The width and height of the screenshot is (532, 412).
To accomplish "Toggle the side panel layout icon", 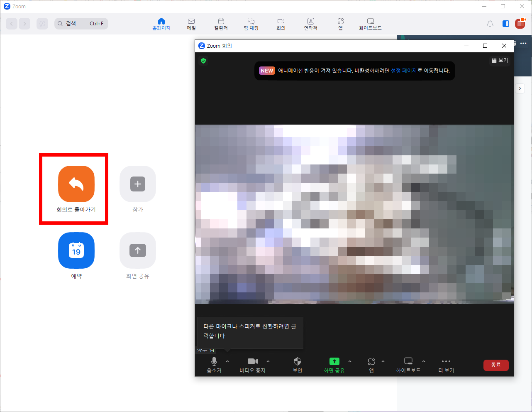I will (x=505, y=24).
